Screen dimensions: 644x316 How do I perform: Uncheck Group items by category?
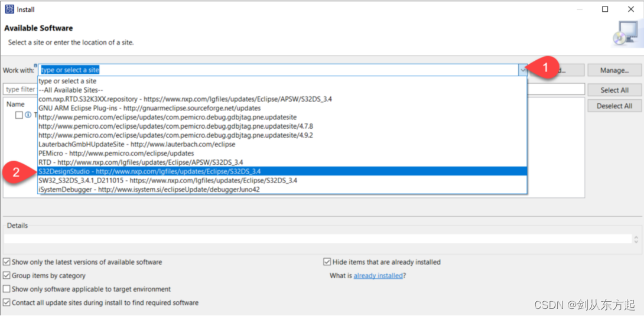coord(6,275)
